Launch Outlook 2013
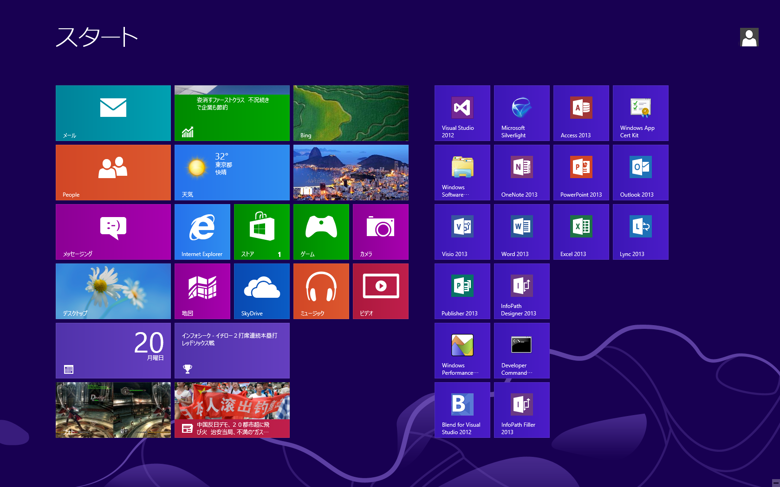The image size is (780, 487). pos(641,173)
